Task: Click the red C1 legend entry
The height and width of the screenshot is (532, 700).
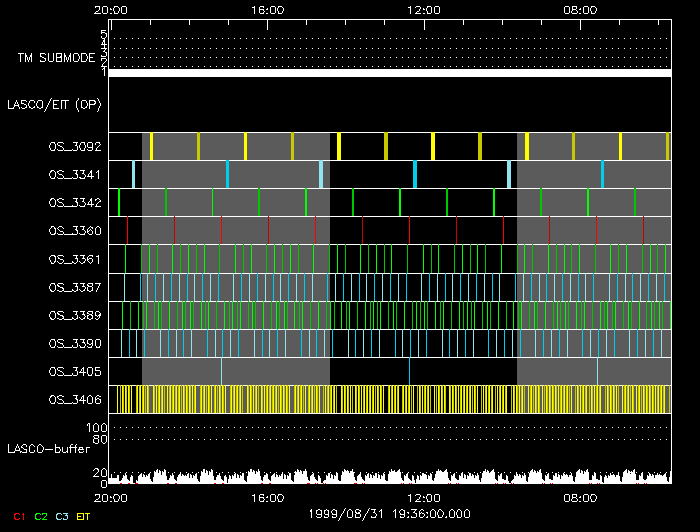Action: [19, 516]
